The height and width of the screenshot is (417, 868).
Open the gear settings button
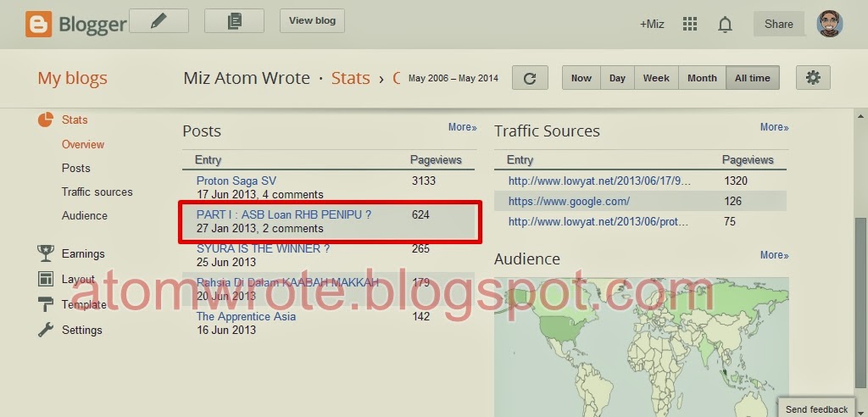[x=813, y=77]
